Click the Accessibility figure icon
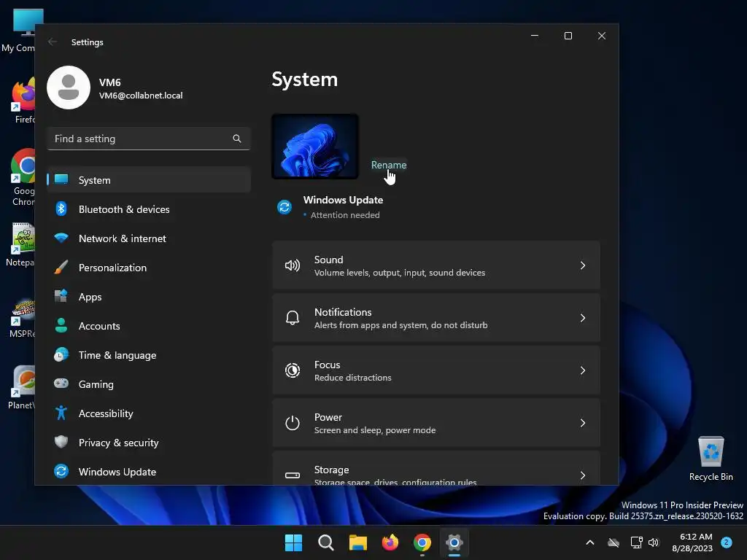The height and width of the screenshot is (560, 747). [61, 413]
